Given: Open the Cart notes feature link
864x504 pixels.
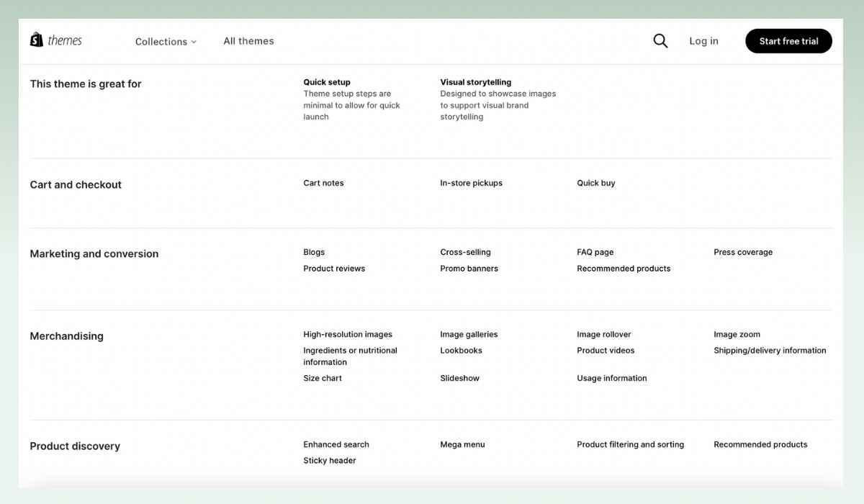Looking at the screenshot, I should click(x=323, y=183).
